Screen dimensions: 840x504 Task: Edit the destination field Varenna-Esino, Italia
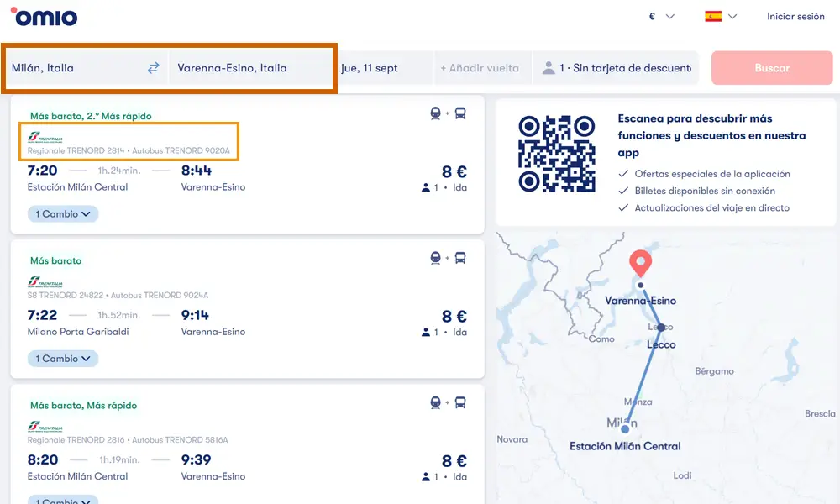(x=251, y=68)
